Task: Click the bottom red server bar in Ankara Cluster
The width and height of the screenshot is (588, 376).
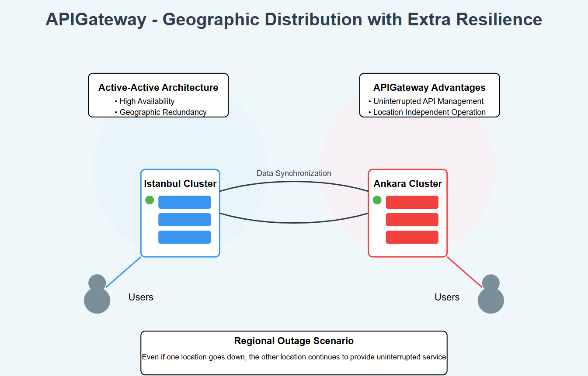Action: point(412,237)
